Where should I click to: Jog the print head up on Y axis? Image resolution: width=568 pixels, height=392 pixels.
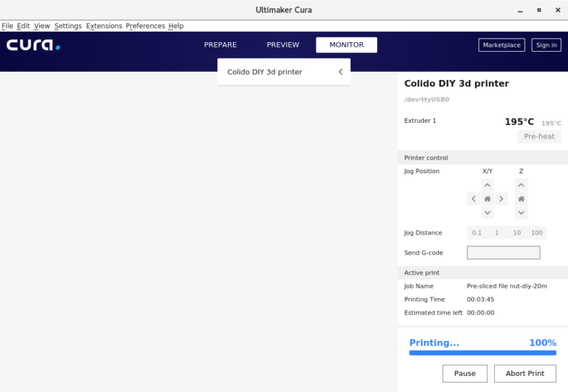487,185
